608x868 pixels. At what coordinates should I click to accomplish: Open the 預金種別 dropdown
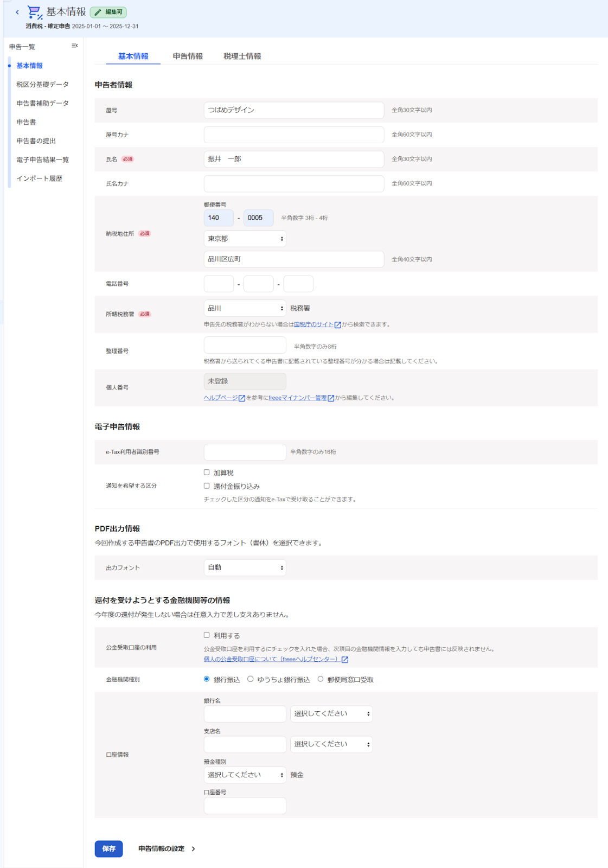[245, 775]
